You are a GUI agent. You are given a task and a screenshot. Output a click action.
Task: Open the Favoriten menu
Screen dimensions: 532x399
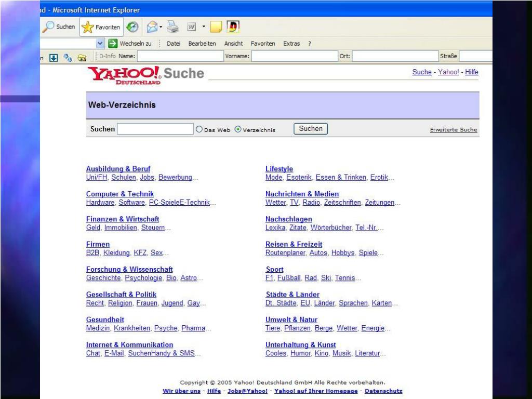point(263,44)
